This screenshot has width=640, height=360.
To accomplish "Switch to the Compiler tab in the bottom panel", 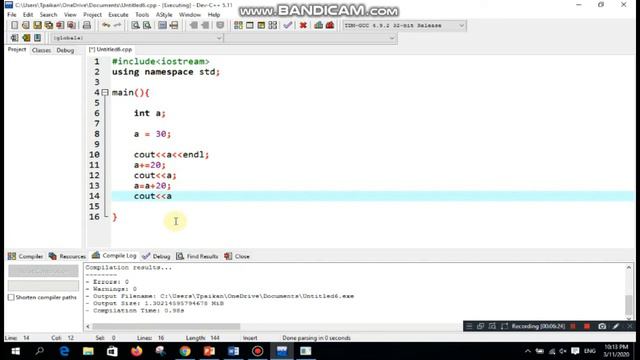I will click(25, 256).
